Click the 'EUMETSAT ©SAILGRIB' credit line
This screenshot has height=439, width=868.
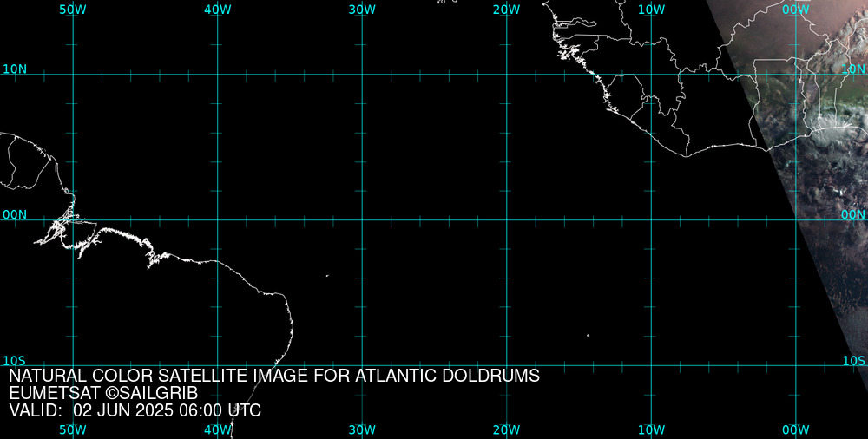coord(103,394)
